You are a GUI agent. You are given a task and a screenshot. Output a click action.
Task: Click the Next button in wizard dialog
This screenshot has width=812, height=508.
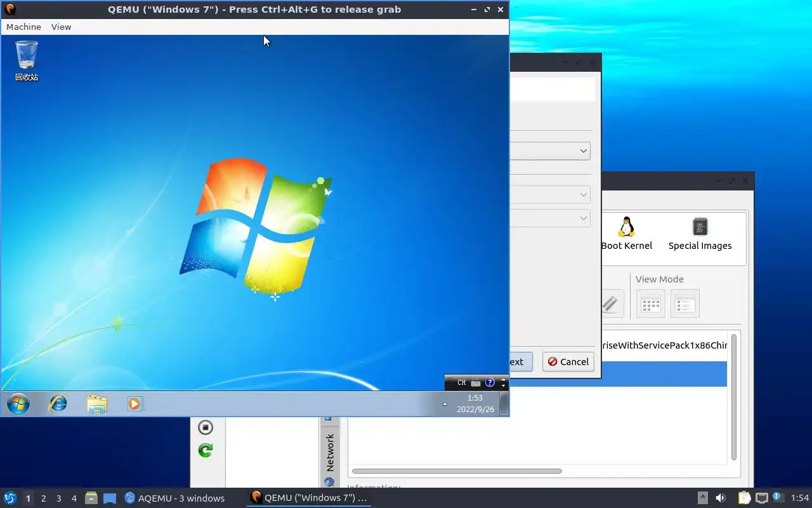point(521,361)
